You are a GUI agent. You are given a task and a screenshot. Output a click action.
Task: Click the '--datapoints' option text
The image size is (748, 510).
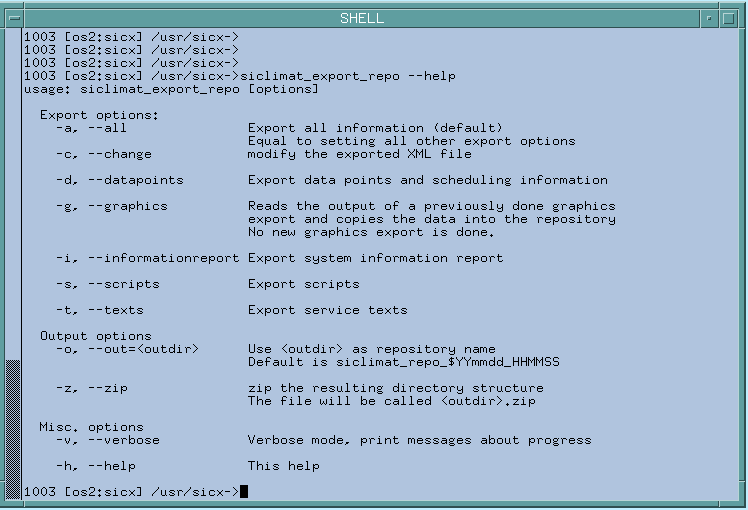click(135, 180)
